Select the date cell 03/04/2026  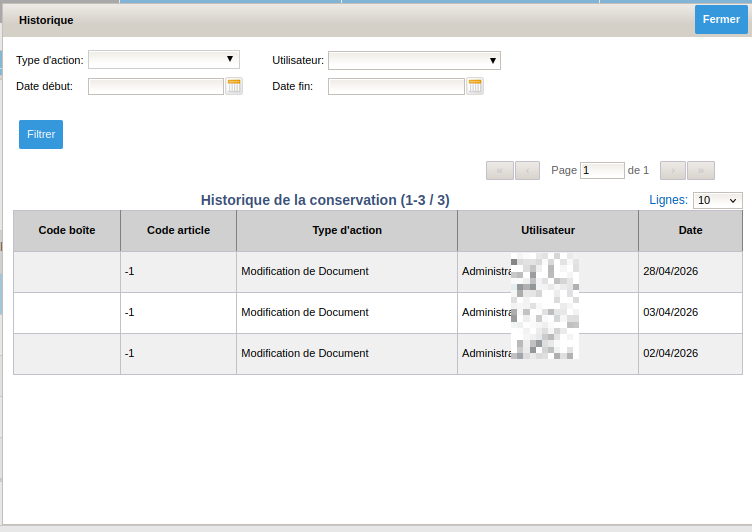coord(690,313)
